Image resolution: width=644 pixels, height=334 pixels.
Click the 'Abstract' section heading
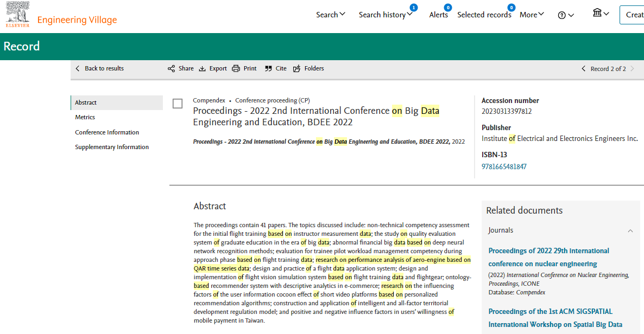point(210,206)
